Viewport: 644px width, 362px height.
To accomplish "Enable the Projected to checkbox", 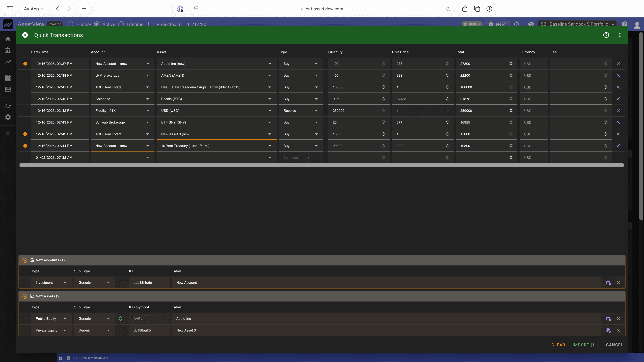I will pos(151,24).
